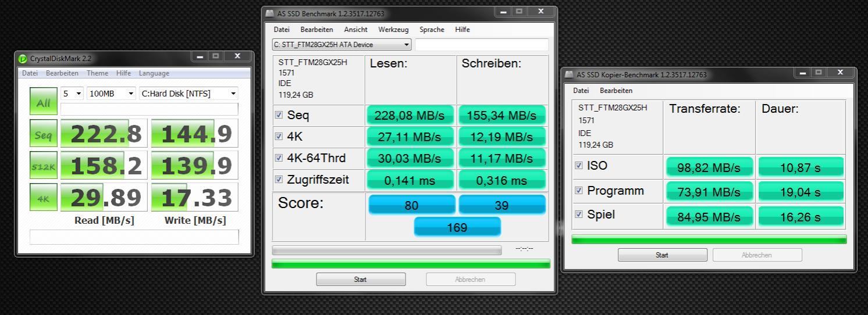Click the 155,34 MB/s Seq write value
This screenshot has width=868, height=315.
click(503, 116)
